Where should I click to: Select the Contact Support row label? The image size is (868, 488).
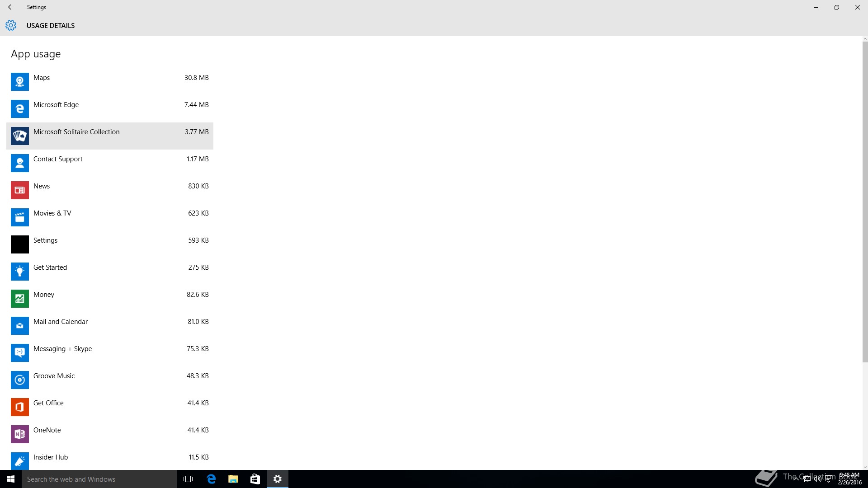tap(58, 159)
